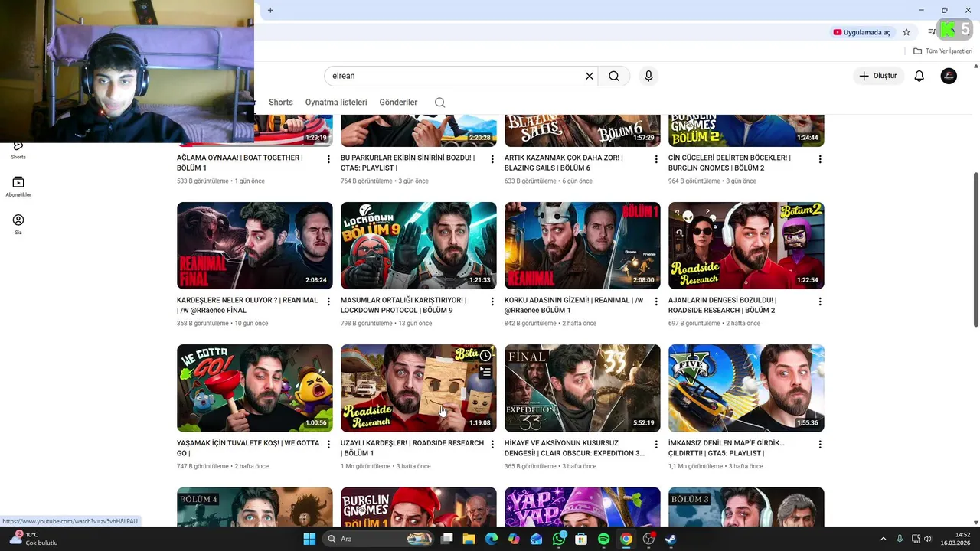Click Uygulamada aç in the address bar
Screen dimensions: 980x551
coord(862,32)
